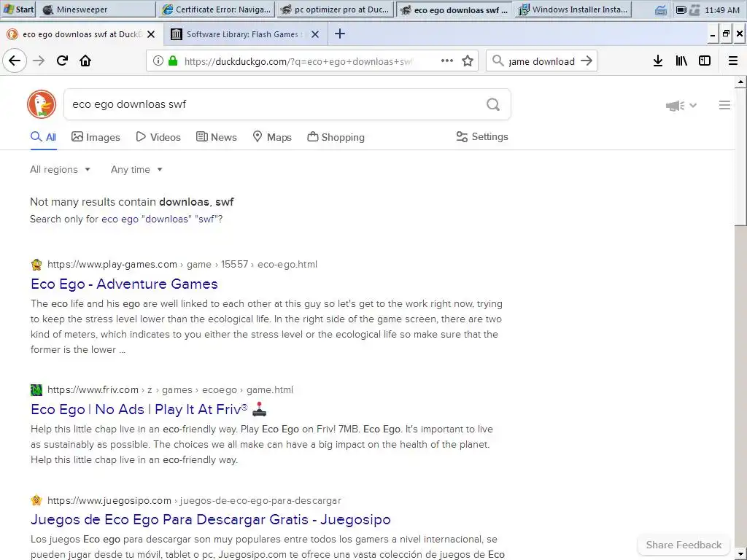Toggle the browser sidebar

[705, 61]
